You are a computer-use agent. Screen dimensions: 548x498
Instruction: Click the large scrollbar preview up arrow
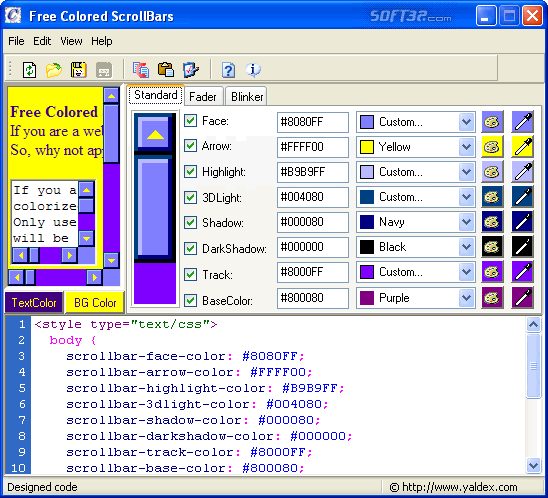pos(155,133)
